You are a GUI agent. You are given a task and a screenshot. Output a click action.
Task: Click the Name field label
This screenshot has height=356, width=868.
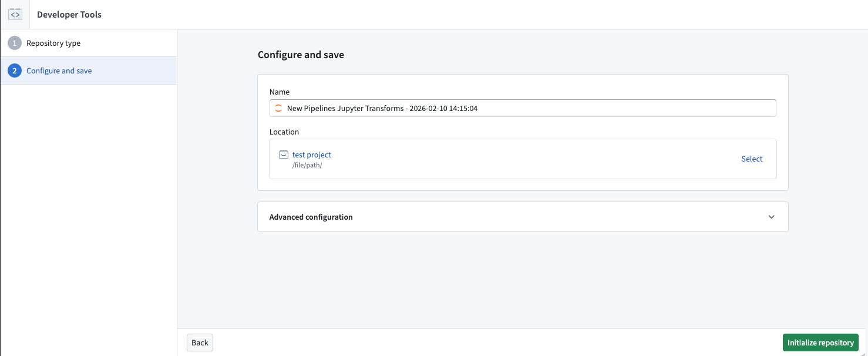pyautogui.click(x=280, y=92)
